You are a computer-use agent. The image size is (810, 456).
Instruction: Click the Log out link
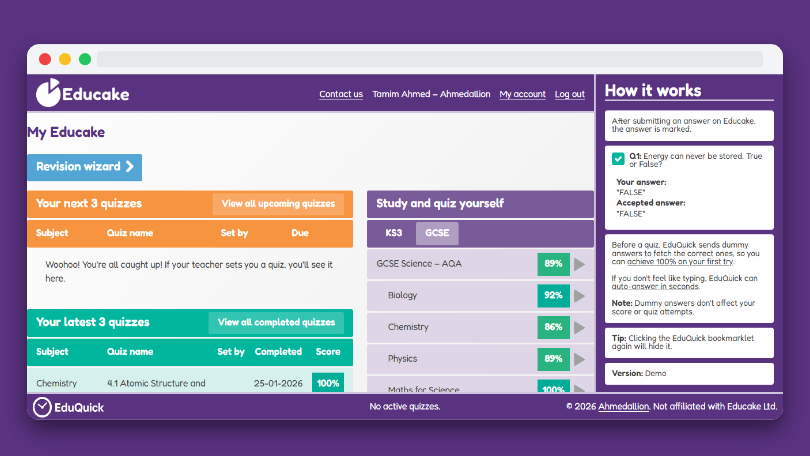(x=570, y=94)
